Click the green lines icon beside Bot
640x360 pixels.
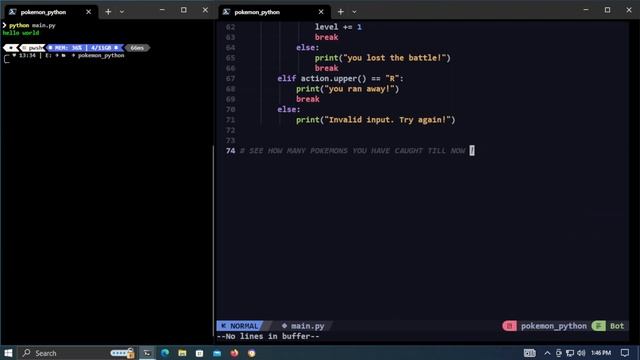pos(598,326)
